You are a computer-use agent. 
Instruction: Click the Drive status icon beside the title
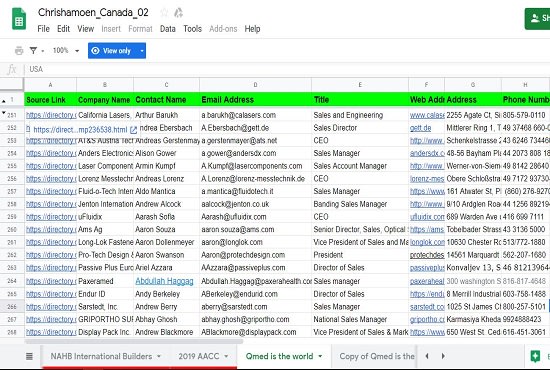pos(179,13)
